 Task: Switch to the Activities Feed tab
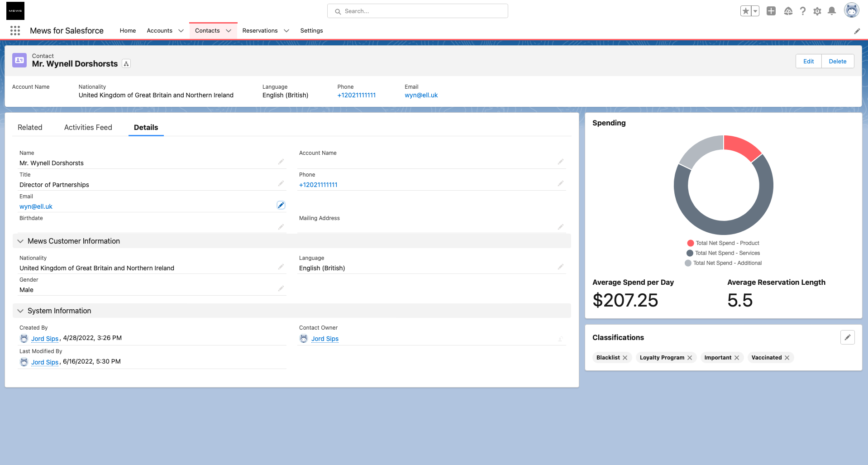tap(88, 128)
